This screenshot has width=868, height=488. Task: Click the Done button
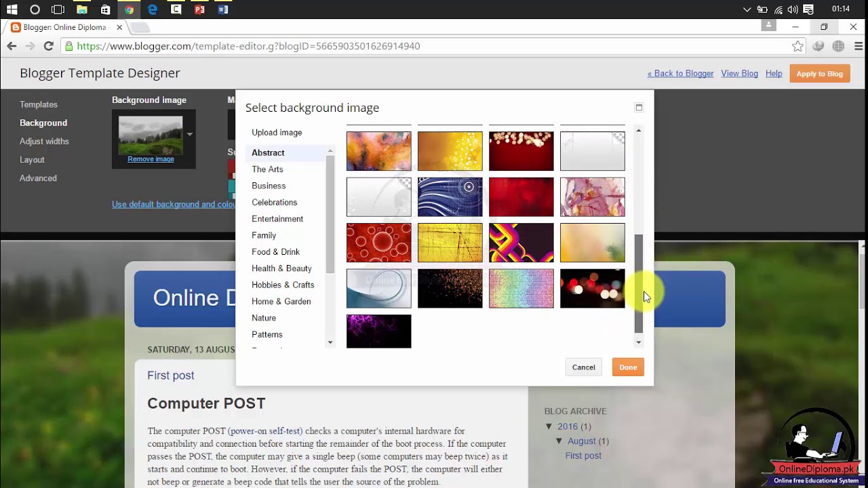tap(628, 367)
